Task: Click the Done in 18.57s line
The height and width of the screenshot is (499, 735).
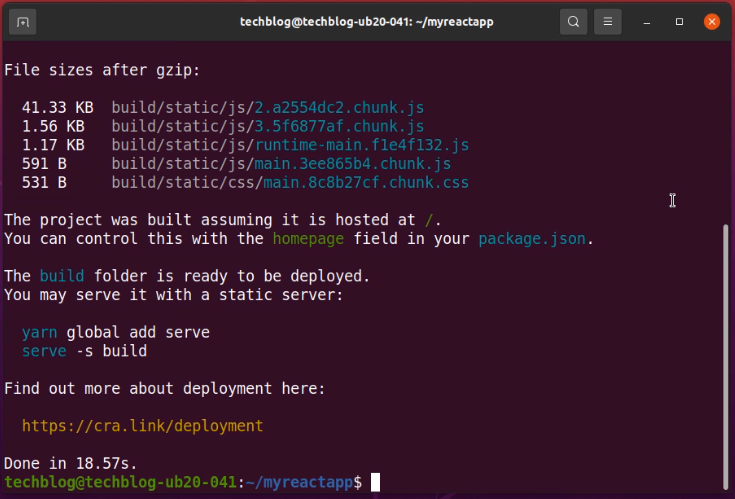Action: tap(70, 464)
